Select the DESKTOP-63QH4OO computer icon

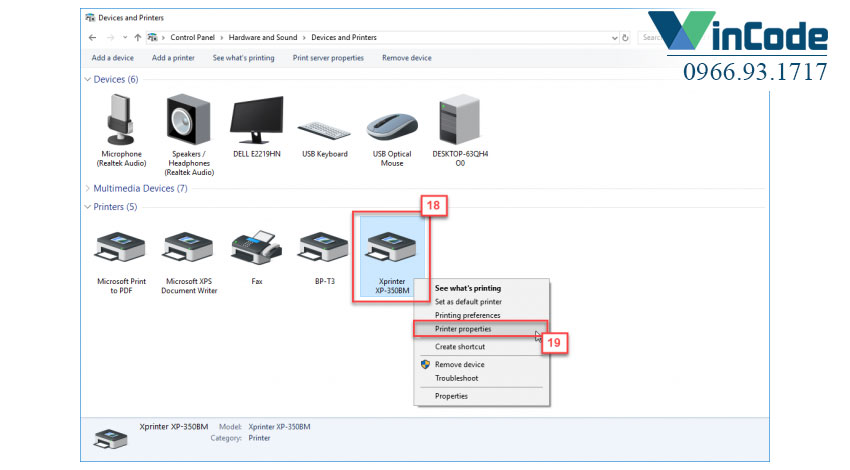pos(460,120)
